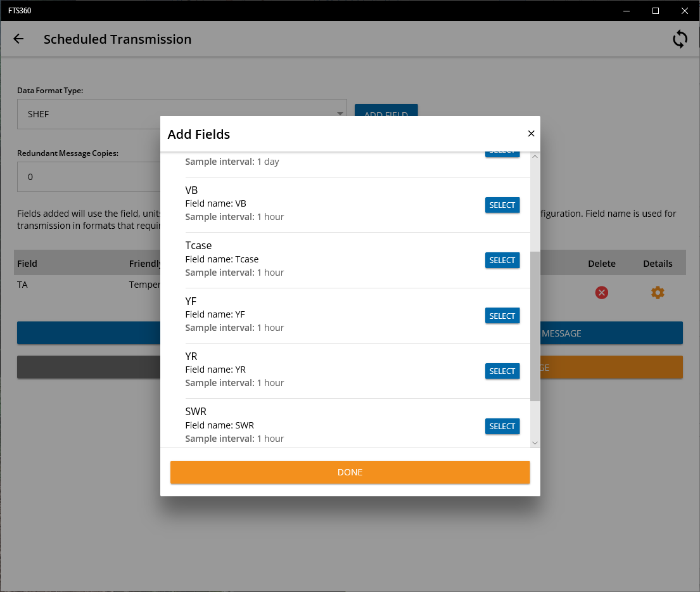Select the Tcase field
This screenshot has height=592, width=700.
tap(502, 260)
